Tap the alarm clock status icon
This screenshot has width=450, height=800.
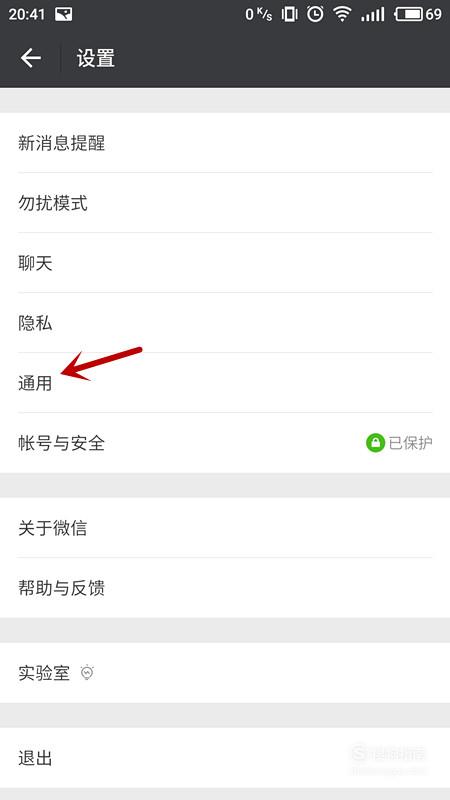(x=315, y=14)
